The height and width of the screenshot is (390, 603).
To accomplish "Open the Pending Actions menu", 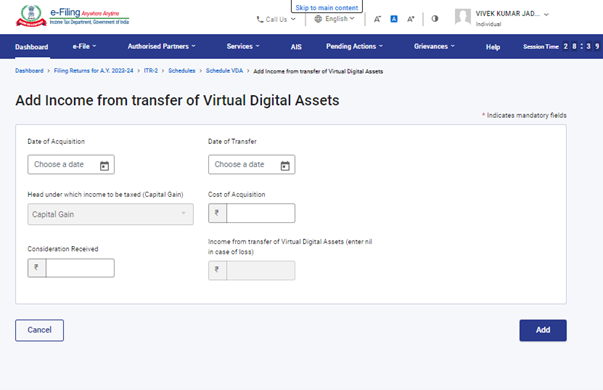I will (x=354, y=47).
